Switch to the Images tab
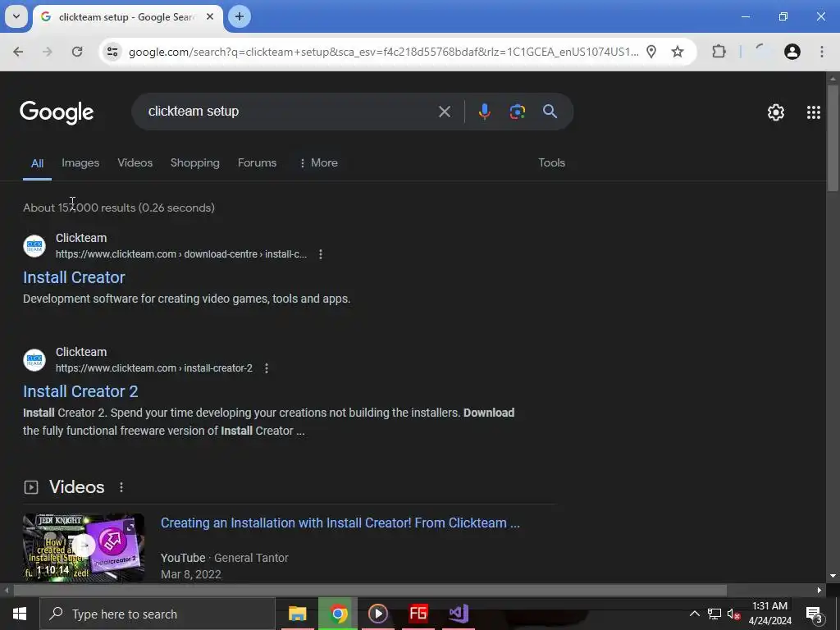 point(80,163)
